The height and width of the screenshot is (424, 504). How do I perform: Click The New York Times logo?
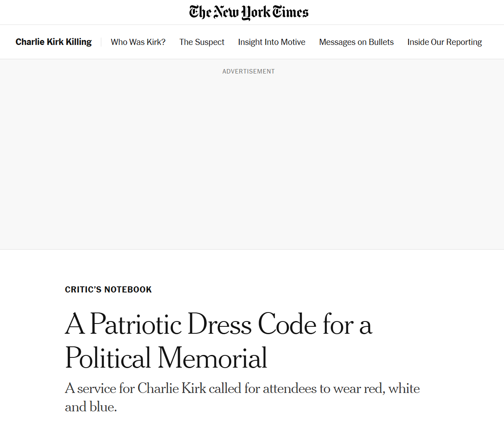249,12
